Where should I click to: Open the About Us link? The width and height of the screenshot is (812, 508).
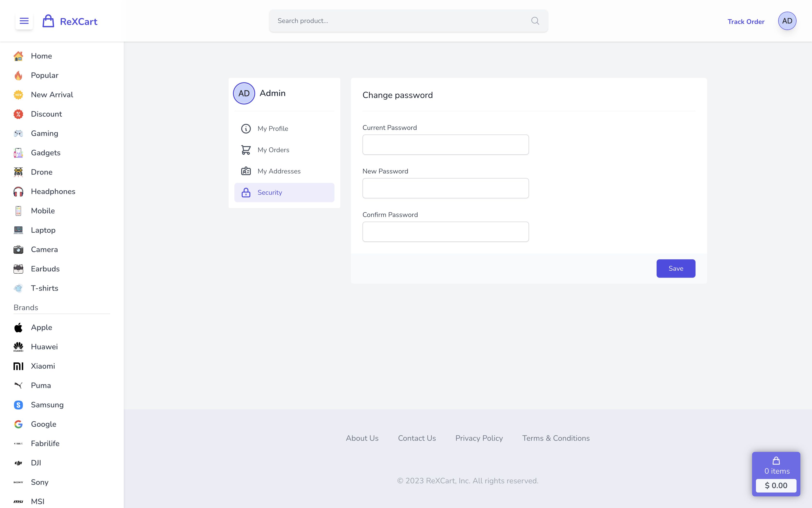362,438
